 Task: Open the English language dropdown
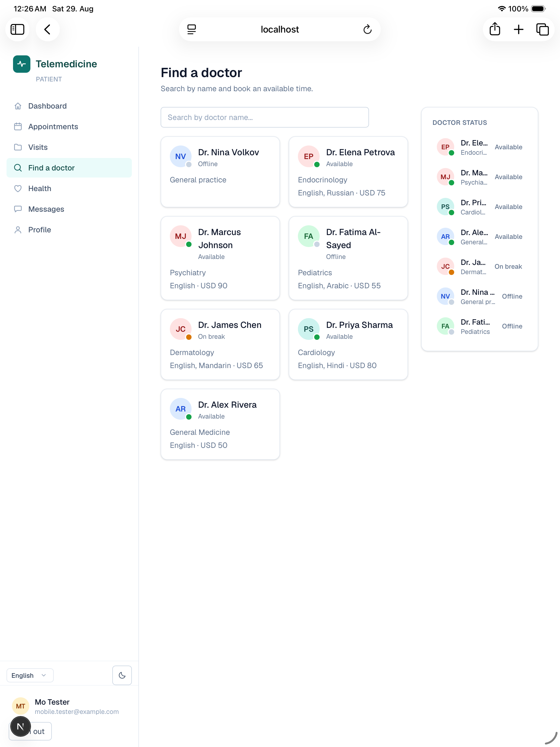click(30, 675)
